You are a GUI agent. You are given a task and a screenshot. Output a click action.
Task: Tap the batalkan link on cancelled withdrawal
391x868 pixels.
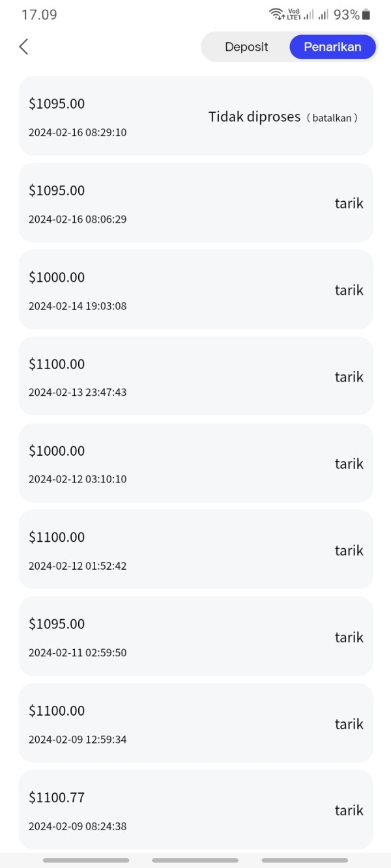pyautogui.click(x=332, y=118)
